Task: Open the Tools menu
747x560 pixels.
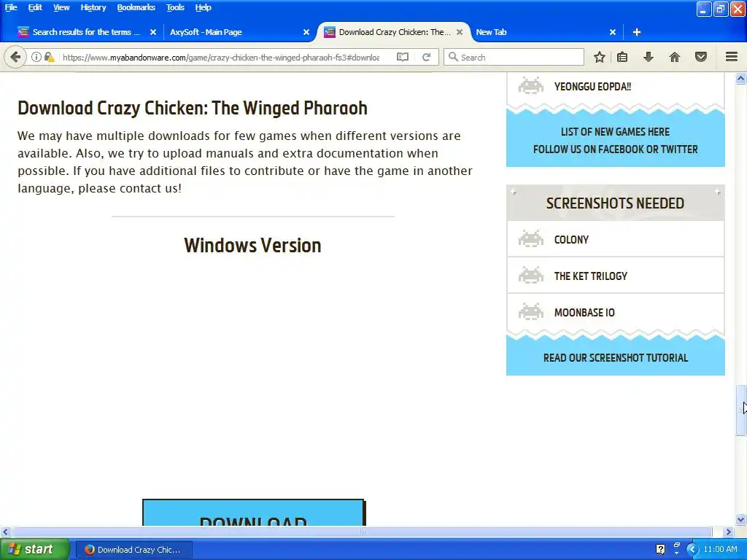Action: click(175, 7)
